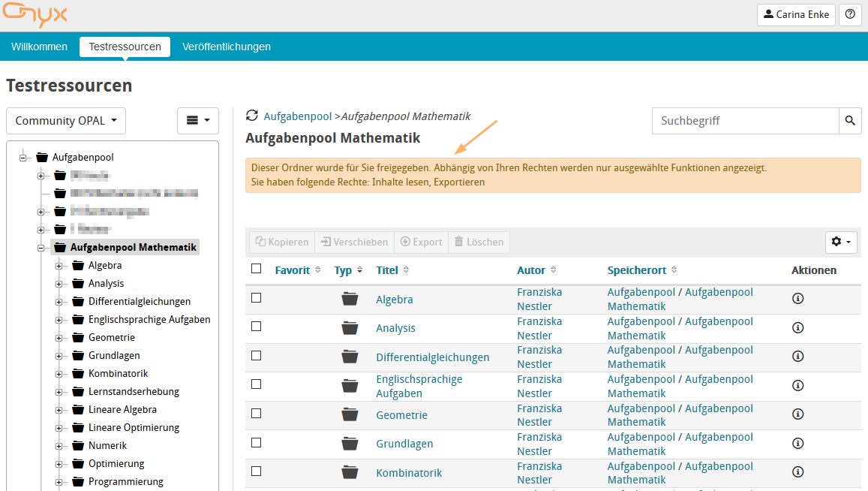The height and width of the screenshot is (491, 868).
Task: Switch to the Veröffentlichungen tab
Action: pos(226,47)
